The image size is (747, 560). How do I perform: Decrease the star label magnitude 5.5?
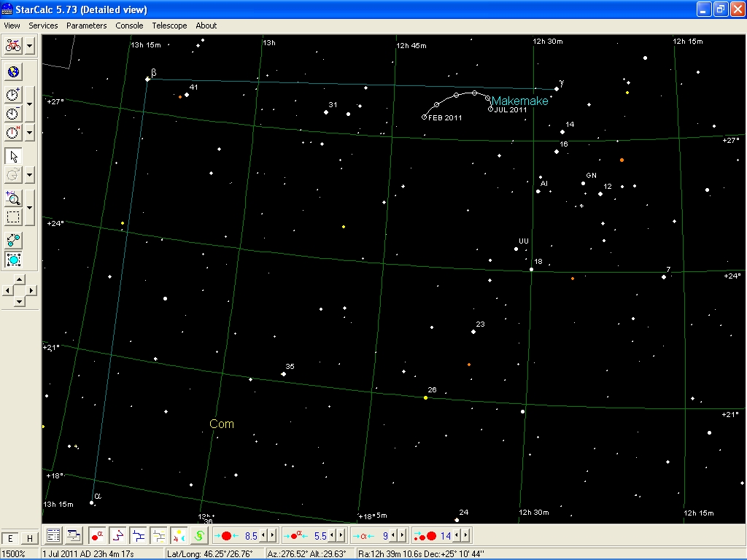(x=332, y=536)
